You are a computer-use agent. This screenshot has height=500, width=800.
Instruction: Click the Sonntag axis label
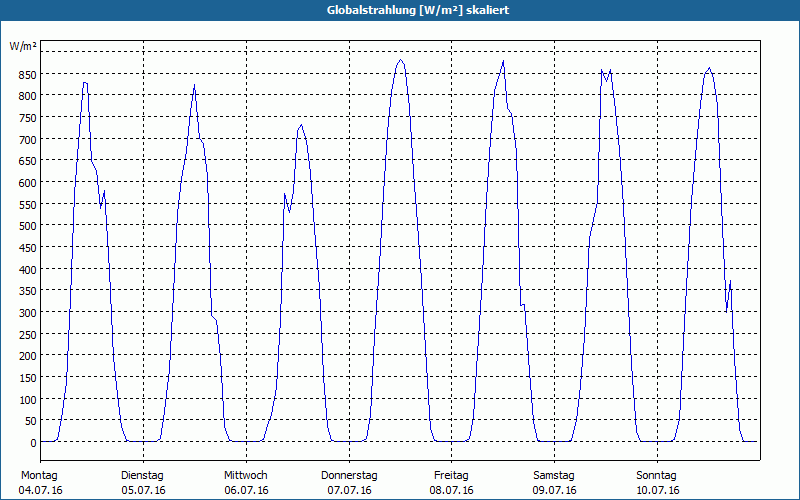click(x=656, y=476)
